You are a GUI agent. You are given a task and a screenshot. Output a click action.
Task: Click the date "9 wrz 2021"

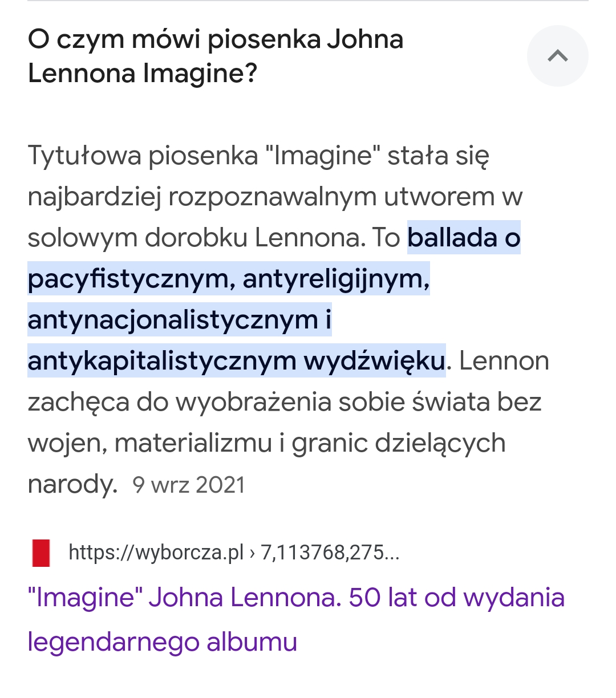point(188,485)
